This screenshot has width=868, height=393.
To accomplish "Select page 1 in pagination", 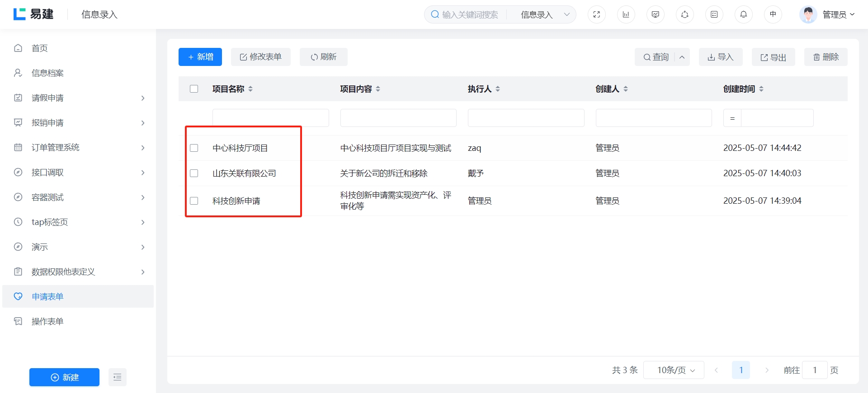I will coord(741,370).
